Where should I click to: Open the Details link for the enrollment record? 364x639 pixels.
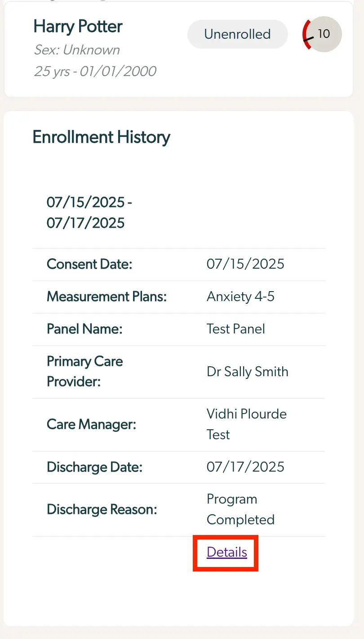[x=225, y=553]
